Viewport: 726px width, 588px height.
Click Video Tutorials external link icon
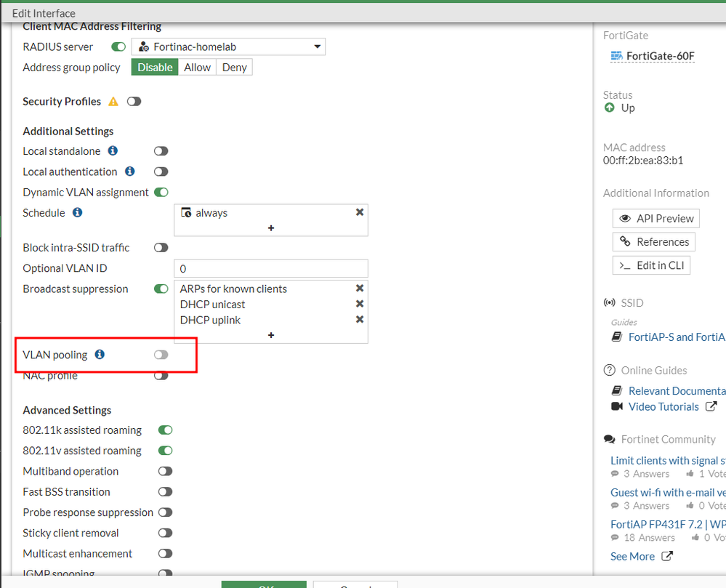(x=711, y=406)
